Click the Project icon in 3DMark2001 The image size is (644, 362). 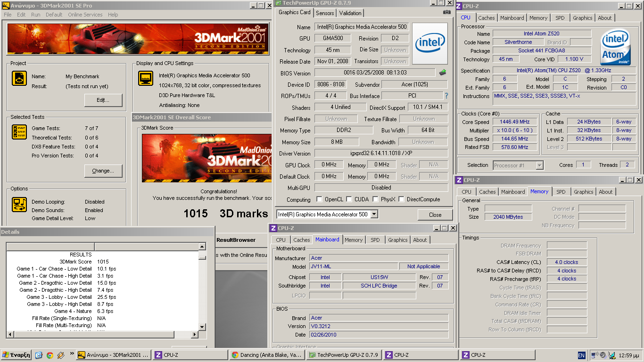[19, 78]
